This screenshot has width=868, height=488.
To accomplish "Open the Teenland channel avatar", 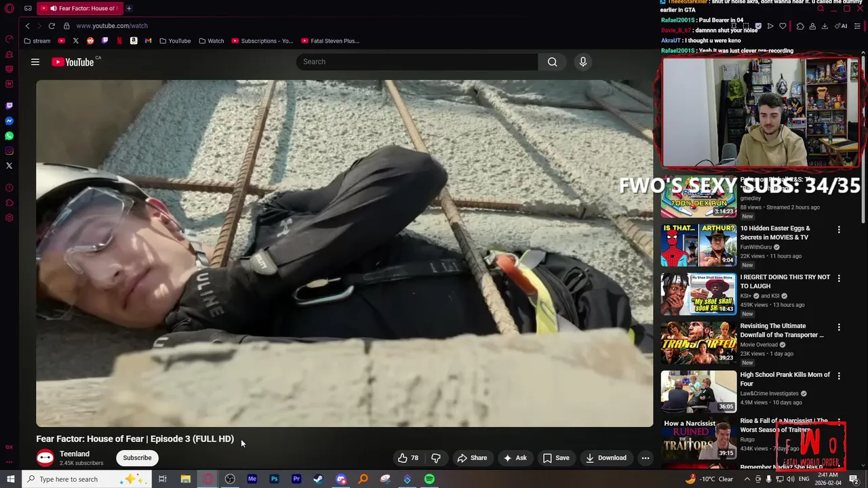I will click(x=45, y=458).
